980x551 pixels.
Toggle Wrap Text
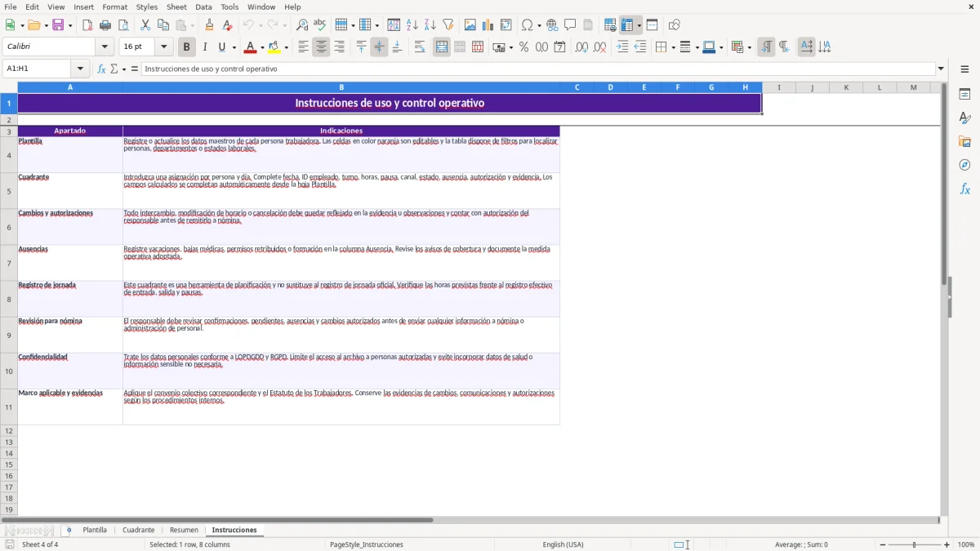[x=420, y=47]
